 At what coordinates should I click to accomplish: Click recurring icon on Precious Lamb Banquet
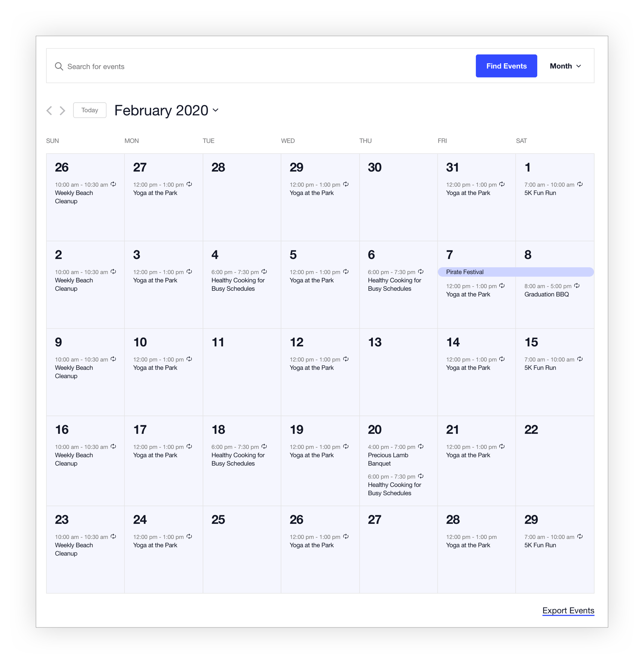421,446
